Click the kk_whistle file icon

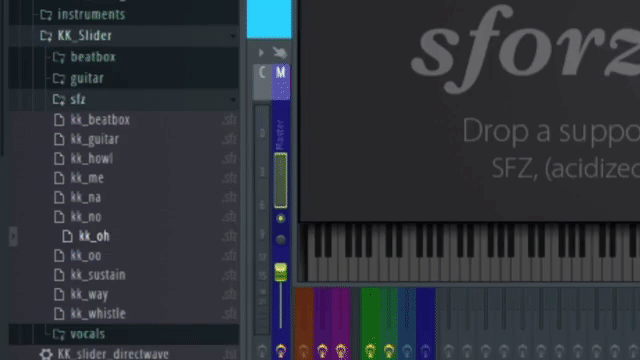coord(59,313)
